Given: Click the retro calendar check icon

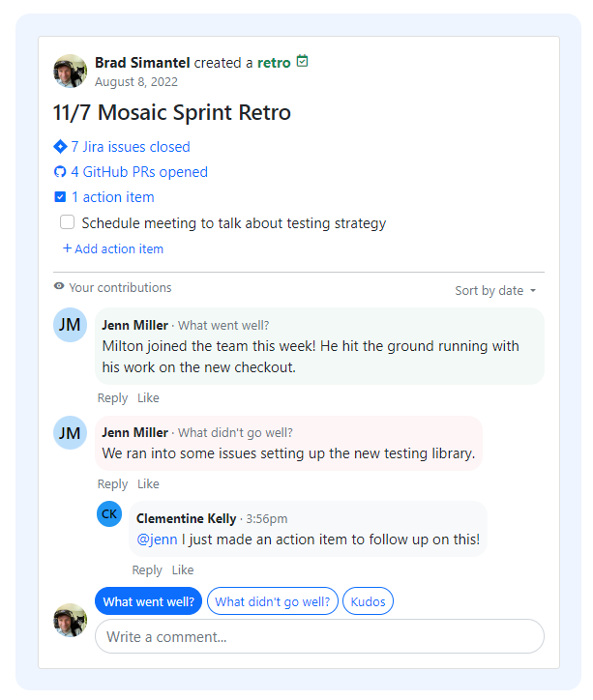Looking at the screenshot, I should 303,62.
